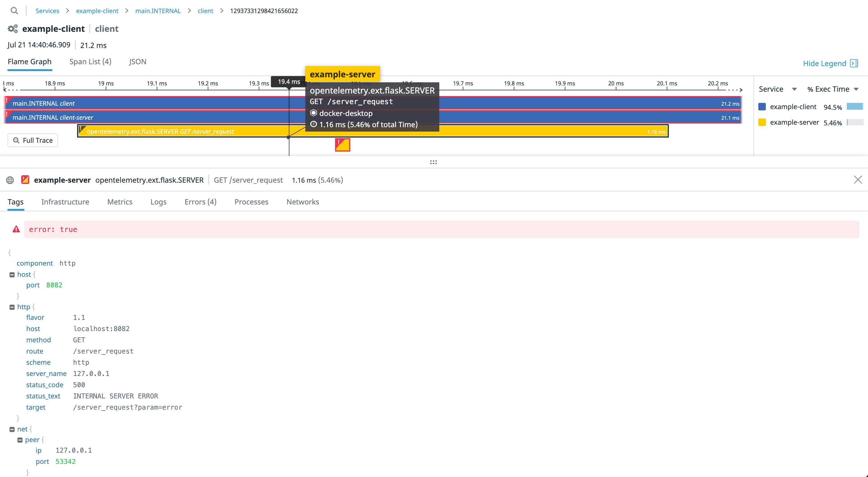Select the globe icon beside example-server details
Screen dimensions: 868x477
point(10,180)
